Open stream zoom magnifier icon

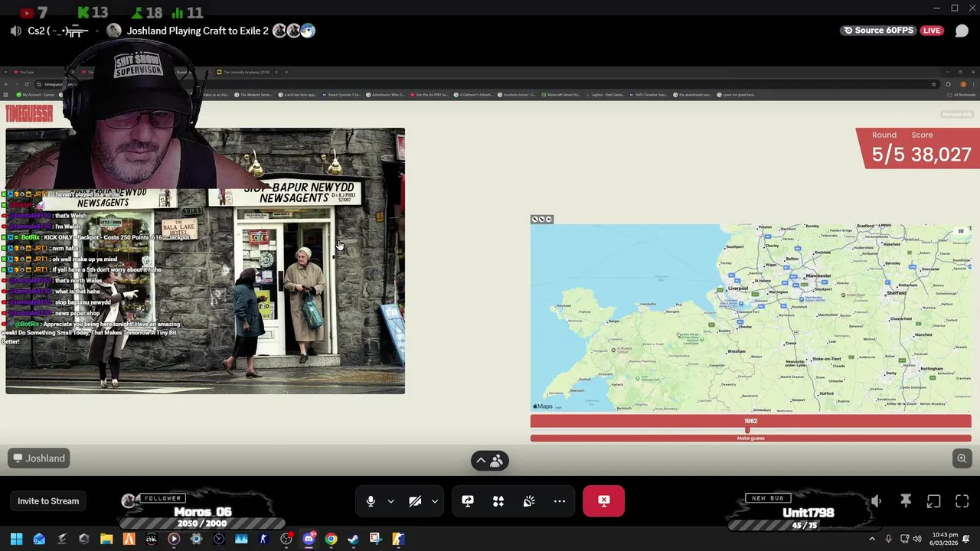tap(962, 458)
